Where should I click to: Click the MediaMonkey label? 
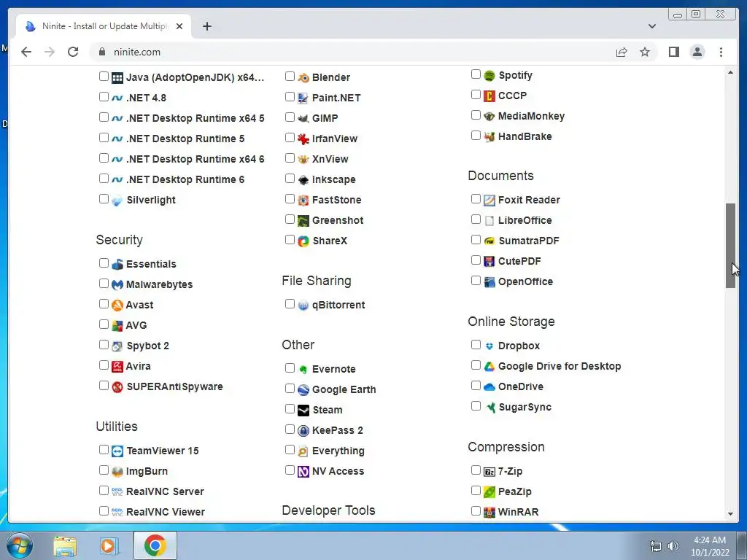click(x=531, y=116)
